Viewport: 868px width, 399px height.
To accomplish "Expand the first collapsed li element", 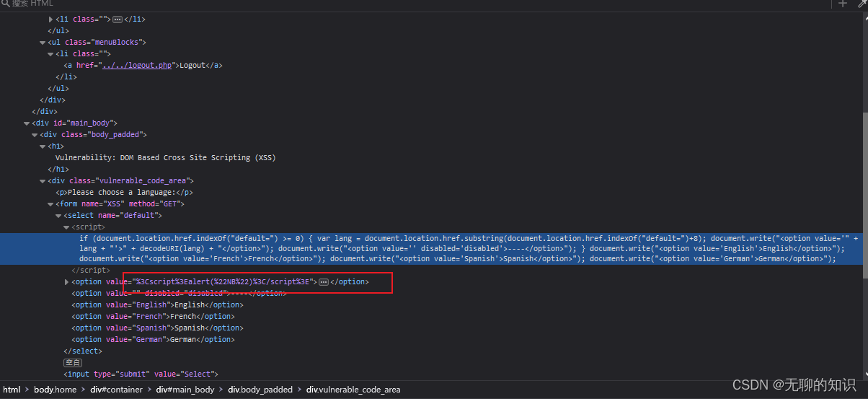I will pos(50,19).
